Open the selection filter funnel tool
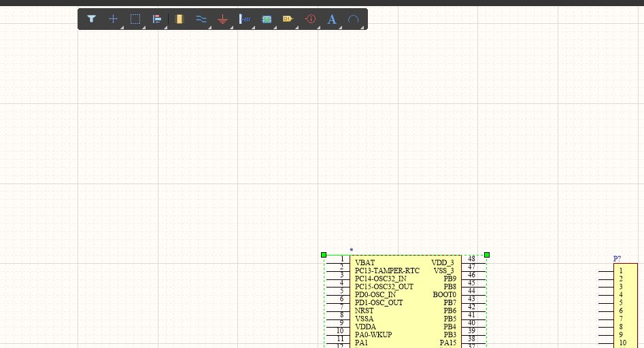Image resolution: width=644 pixels, height=348 pixels. (x=91, y=19)
